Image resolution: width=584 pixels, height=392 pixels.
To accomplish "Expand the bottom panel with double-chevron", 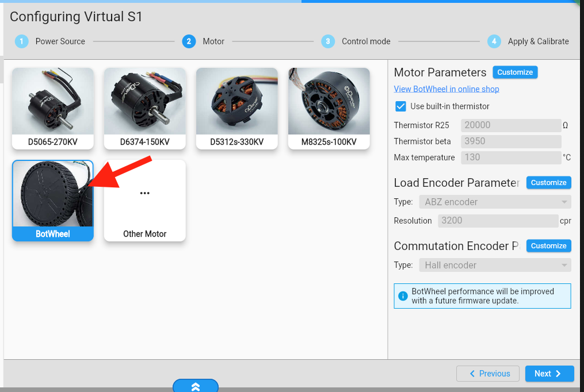I will point(196,386).
